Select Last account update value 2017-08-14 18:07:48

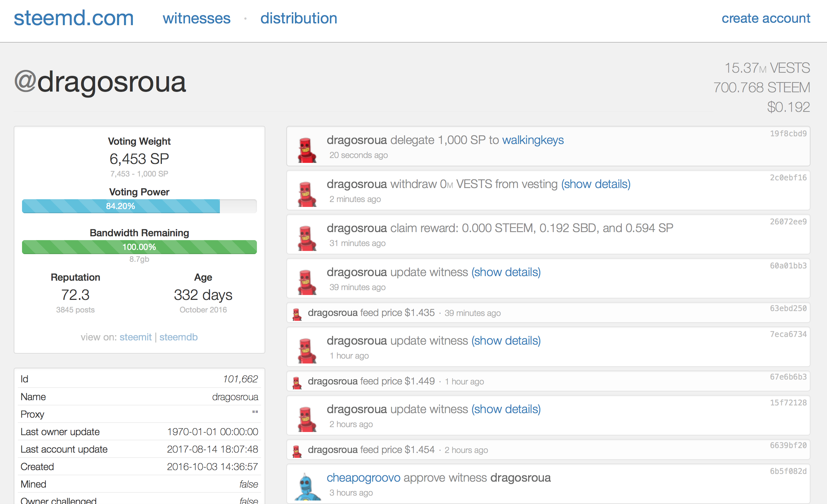(x=213, y=449)
